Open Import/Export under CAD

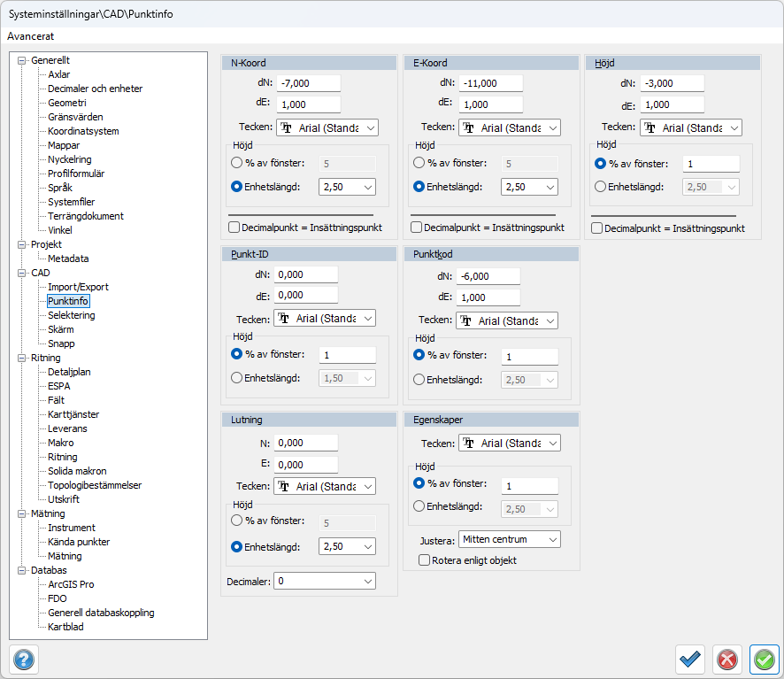[78, 287]
